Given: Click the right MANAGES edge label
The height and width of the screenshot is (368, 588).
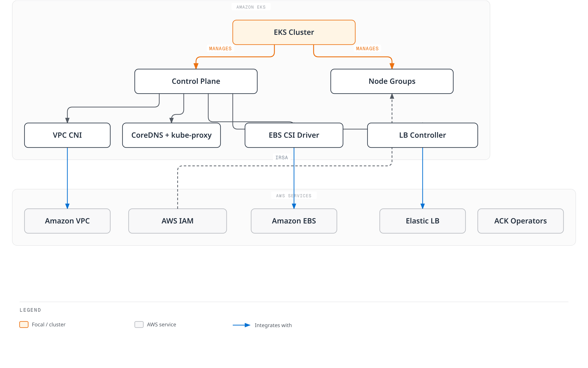Looking at the screenshot, I should [x=367, y=49].
